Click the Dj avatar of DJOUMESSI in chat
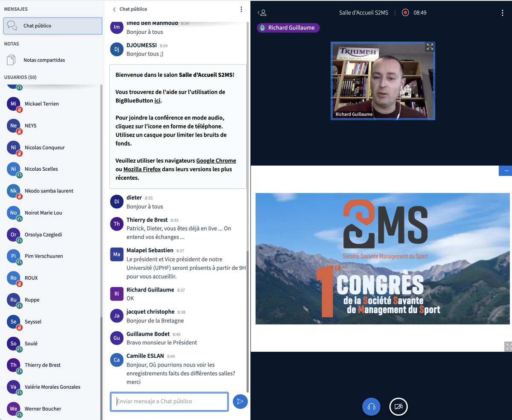 pos(117,49)
